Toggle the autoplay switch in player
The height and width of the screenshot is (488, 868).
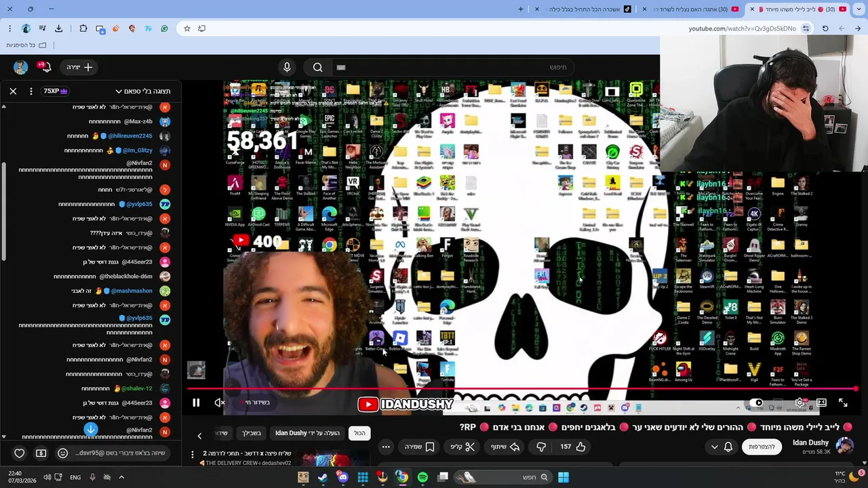[755, 403]
